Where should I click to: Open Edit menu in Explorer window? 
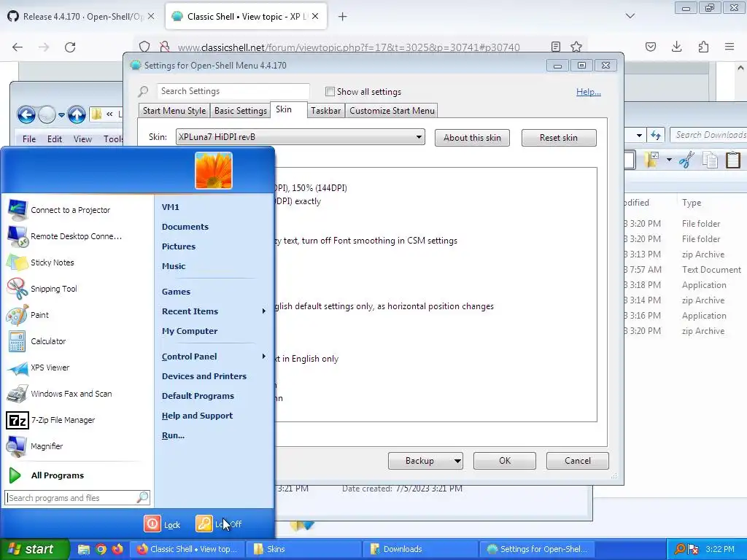(54, 139)
